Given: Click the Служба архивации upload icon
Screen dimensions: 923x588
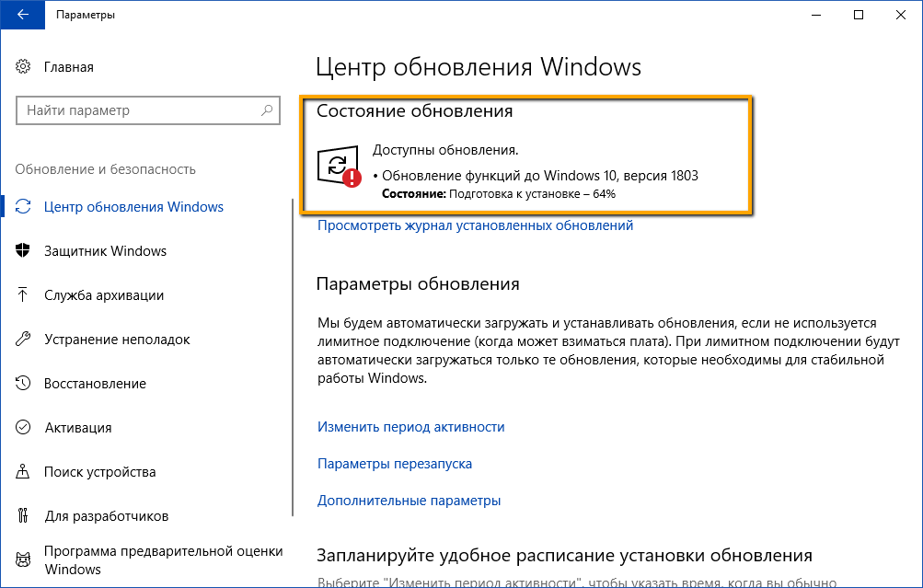Looking at the screenshot, I should 24,295.
